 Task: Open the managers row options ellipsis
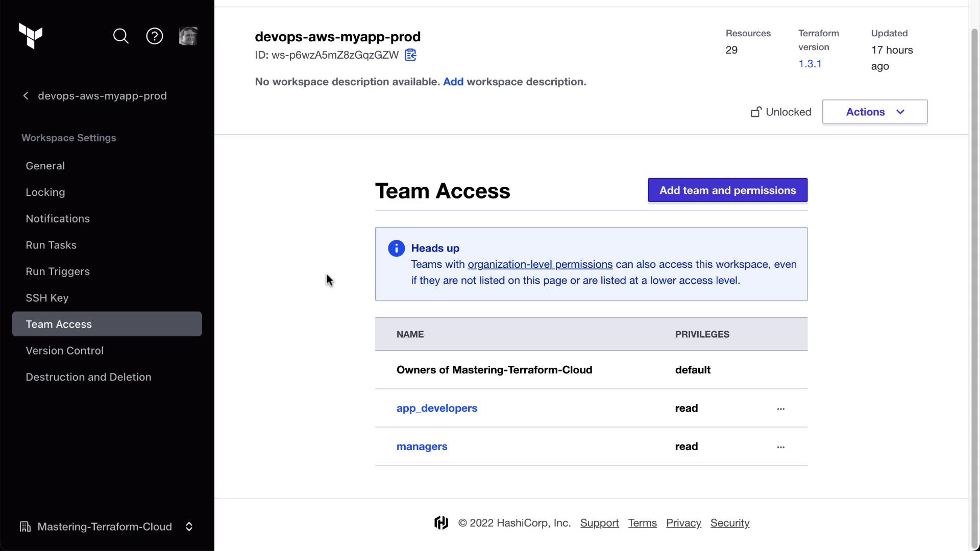pos(780,447)
